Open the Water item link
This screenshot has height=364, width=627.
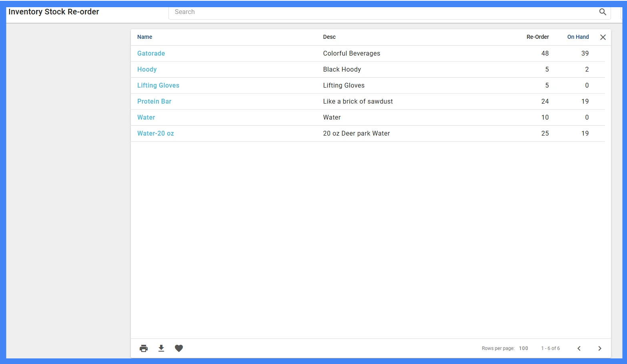point(146,117)
